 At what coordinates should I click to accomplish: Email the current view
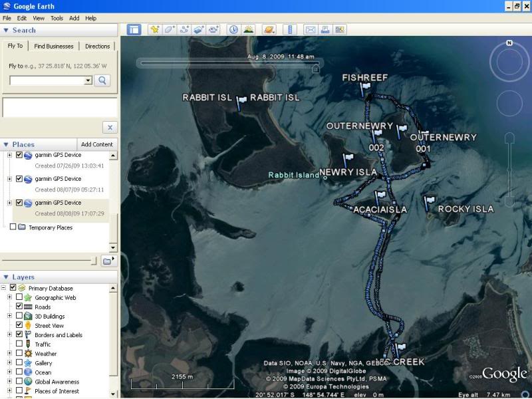pyautogui.click(x=310, y=30)
